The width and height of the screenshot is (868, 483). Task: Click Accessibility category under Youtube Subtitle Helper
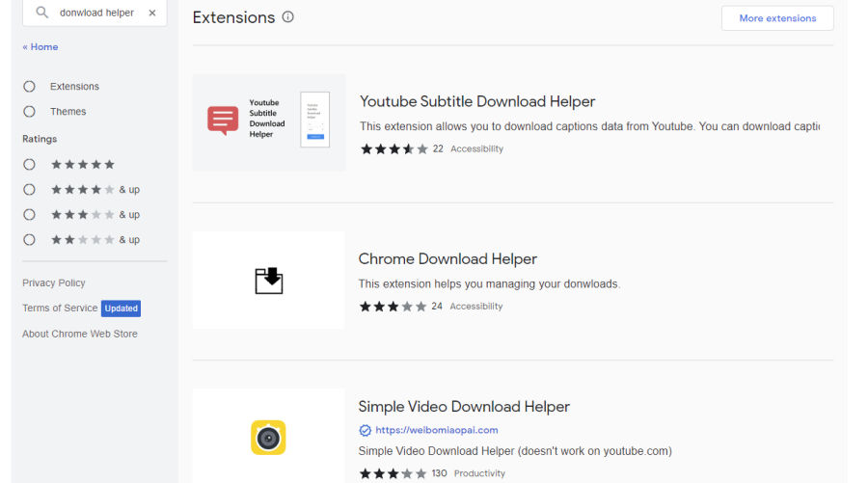pos(476,148)
